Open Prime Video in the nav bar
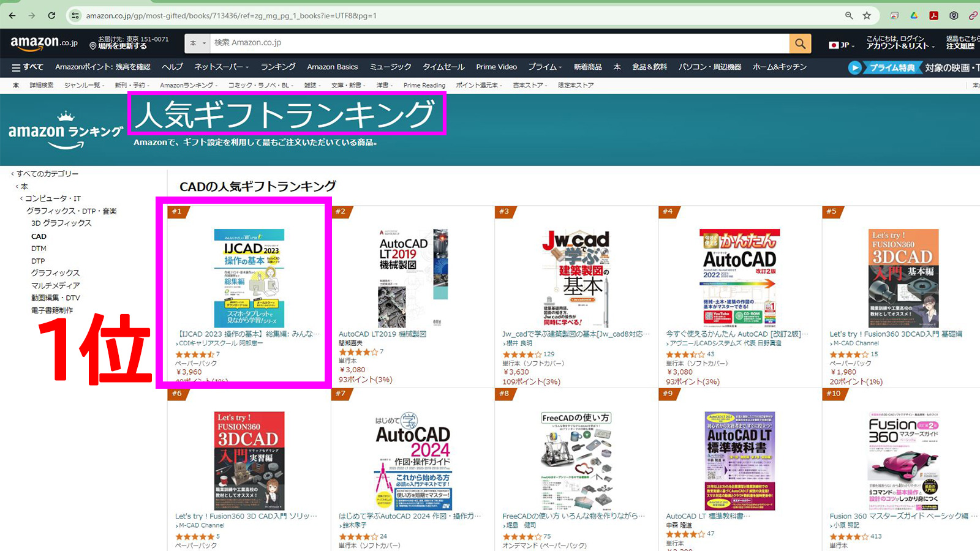Image resolution: width=980 pixels, height=551 pixels. 496,67
